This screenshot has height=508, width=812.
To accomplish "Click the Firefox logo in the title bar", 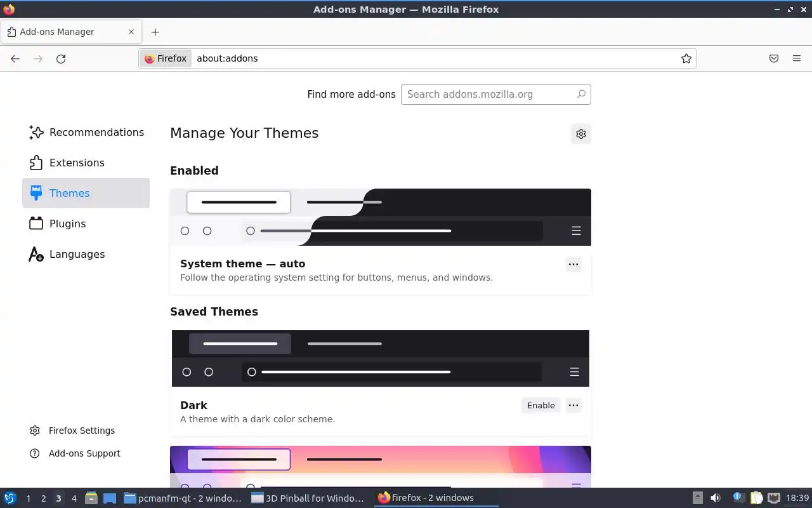I will tap(9, 9).
